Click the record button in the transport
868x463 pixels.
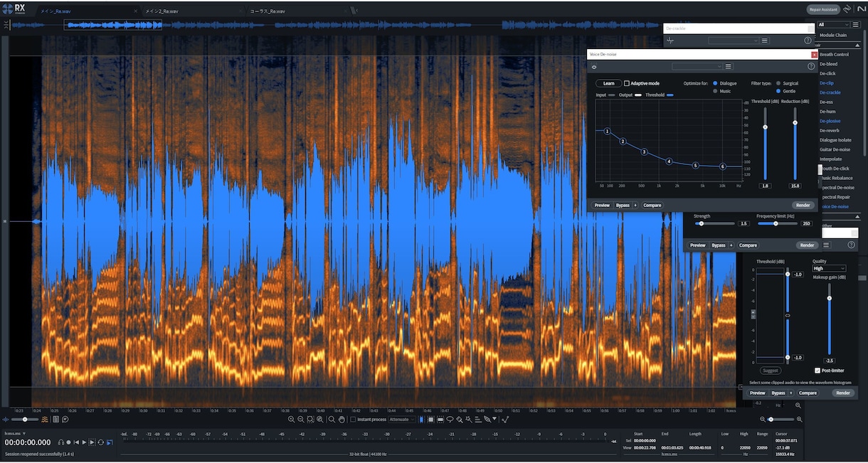pos(68,442)
